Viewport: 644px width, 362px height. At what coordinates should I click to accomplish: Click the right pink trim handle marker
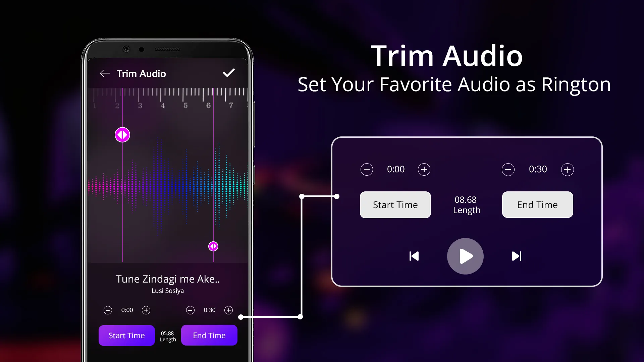[x=213, y=246]
